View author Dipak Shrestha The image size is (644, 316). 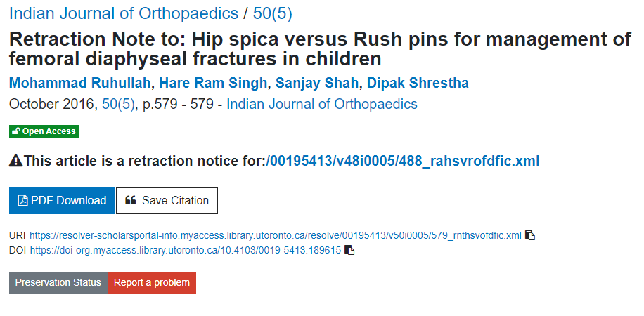pos(418,83)
